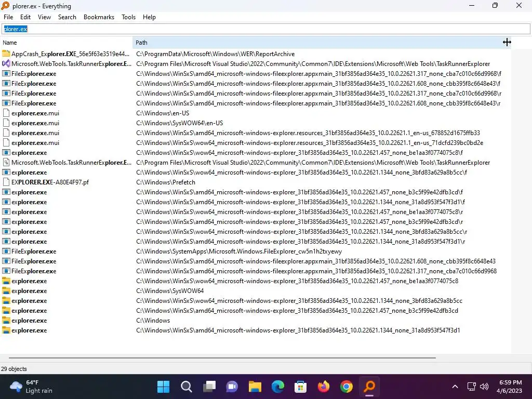Screen dimensions: 532x399
Task: Click the Everything app taskbar icon
Action: (x=369, y=387)
